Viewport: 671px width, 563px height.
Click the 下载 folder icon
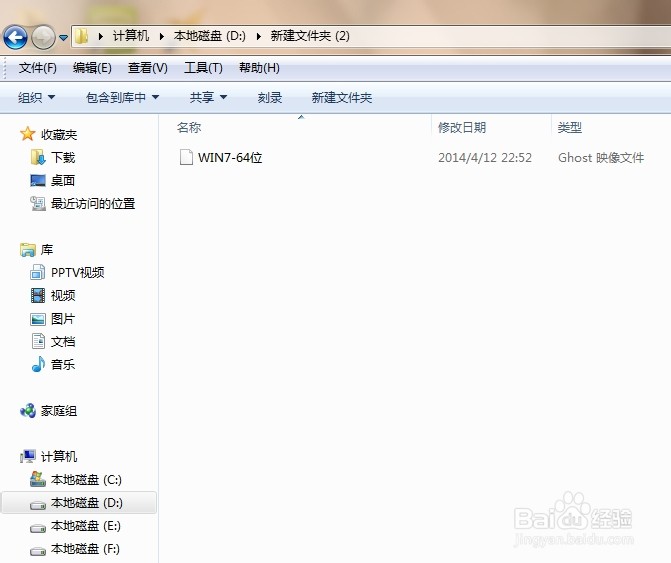pyautogui.click(x=38, y=157)
